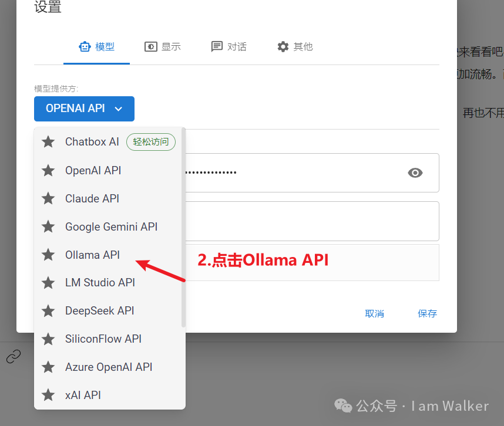This screenshot has height=426, width=504.
Task: Open the OPENAI API provider dropdown
Action: (84, 109)
